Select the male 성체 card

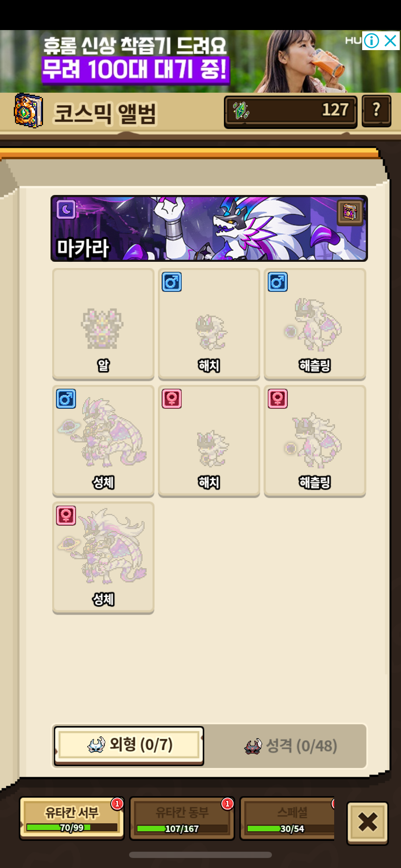click(x=103, y=441)
